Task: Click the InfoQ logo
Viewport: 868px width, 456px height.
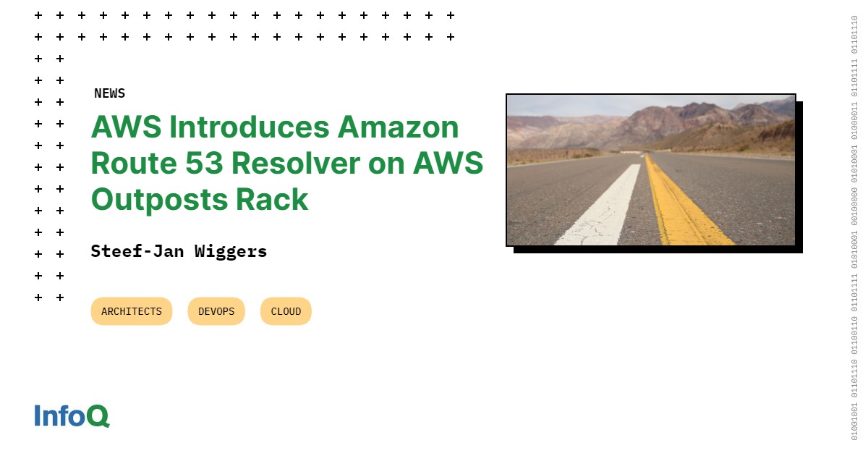Action: (72, 416)
